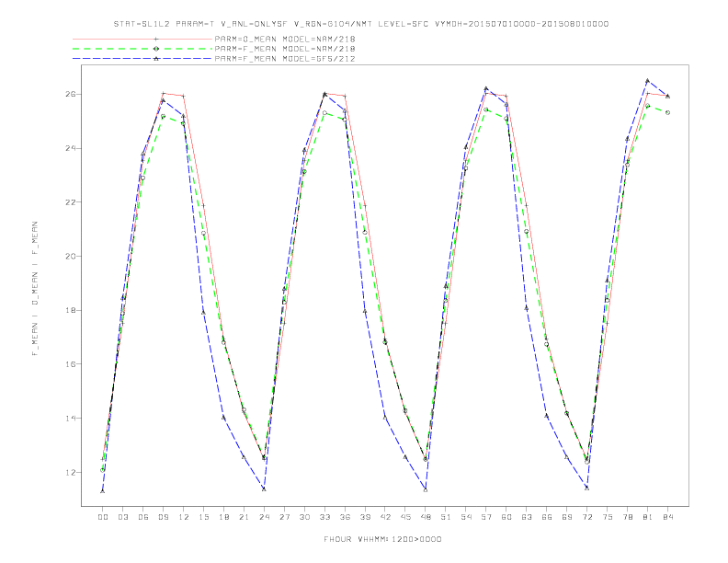Click forecast hour tick label 45
728x563 pixels.
coord(405,517)
